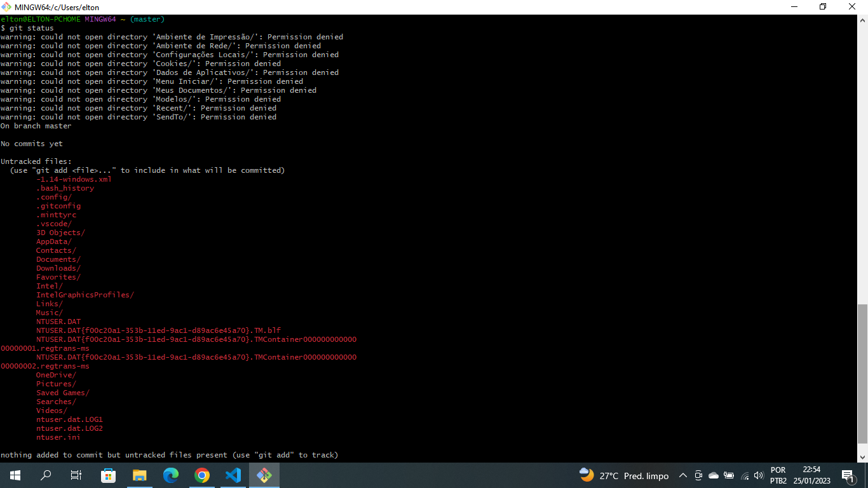The height and width of the screenshot is (488, 868).
Task: Switch input language POR PTB2
Action: click(778, 475)
